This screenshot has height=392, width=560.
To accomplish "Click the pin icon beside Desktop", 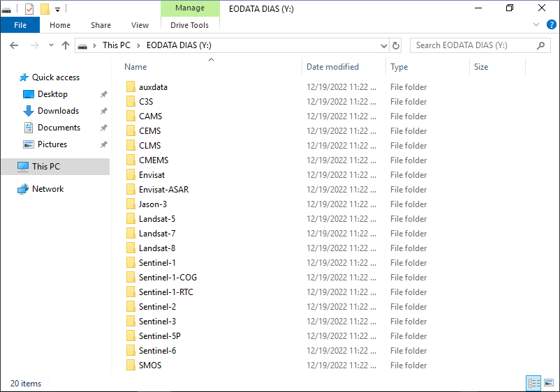I will (x=103, y=94).
